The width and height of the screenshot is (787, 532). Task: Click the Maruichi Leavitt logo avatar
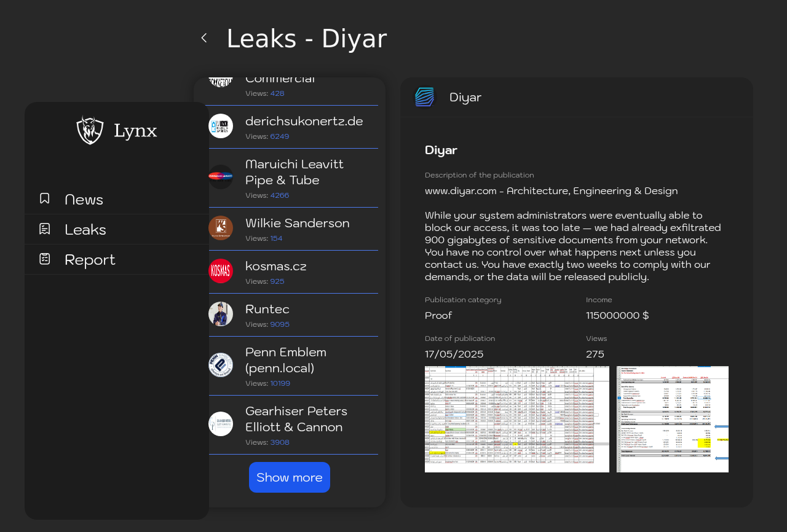[221, 177]
